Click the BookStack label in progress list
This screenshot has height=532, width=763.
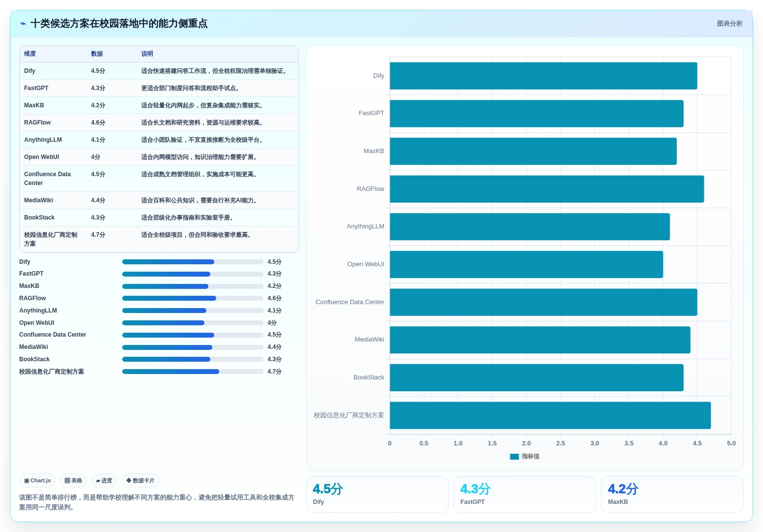coord(34,359)
